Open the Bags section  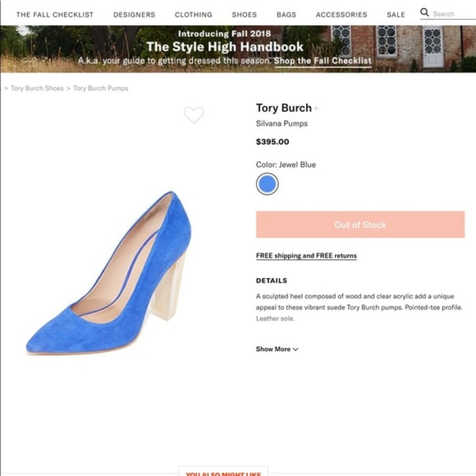pyautogui.click(x=286, y=15)
